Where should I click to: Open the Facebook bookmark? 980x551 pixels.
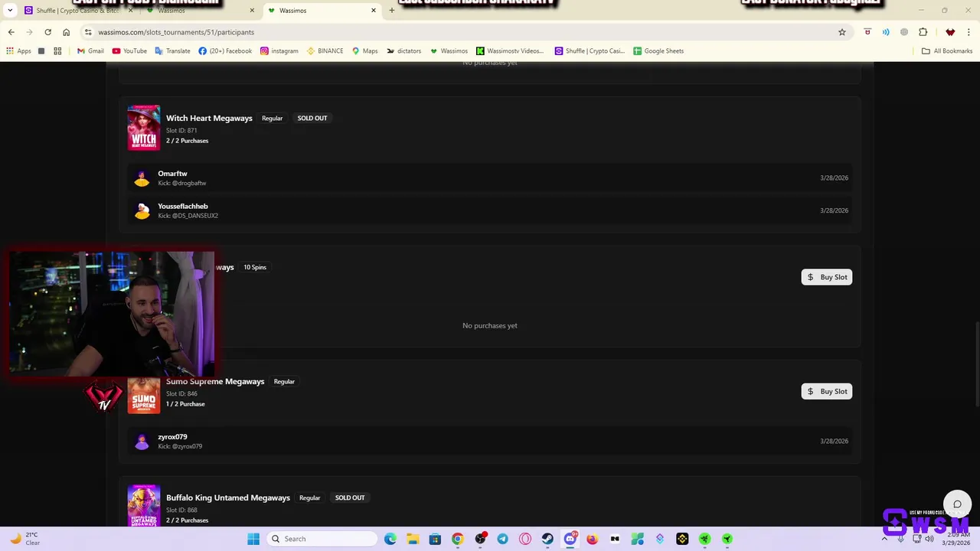click(225, 51)
